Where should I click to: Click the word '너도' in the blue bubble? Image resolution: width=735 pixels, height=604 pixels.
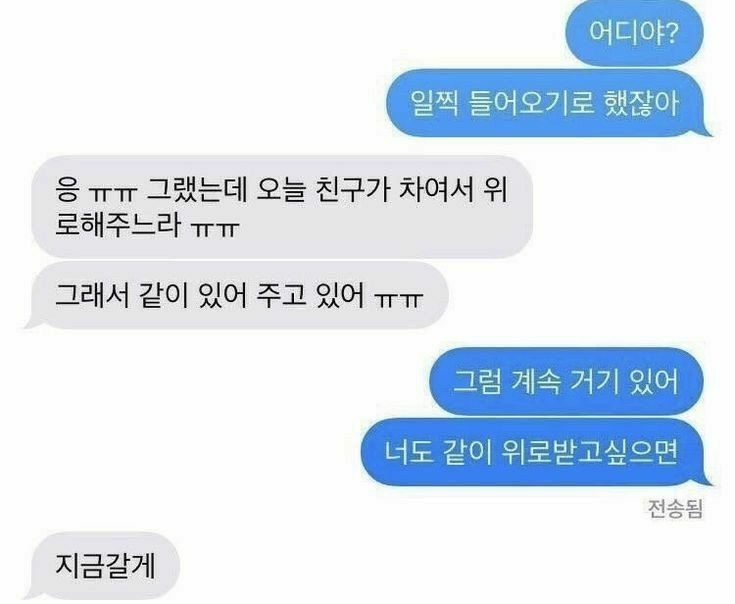pos(408,452)
